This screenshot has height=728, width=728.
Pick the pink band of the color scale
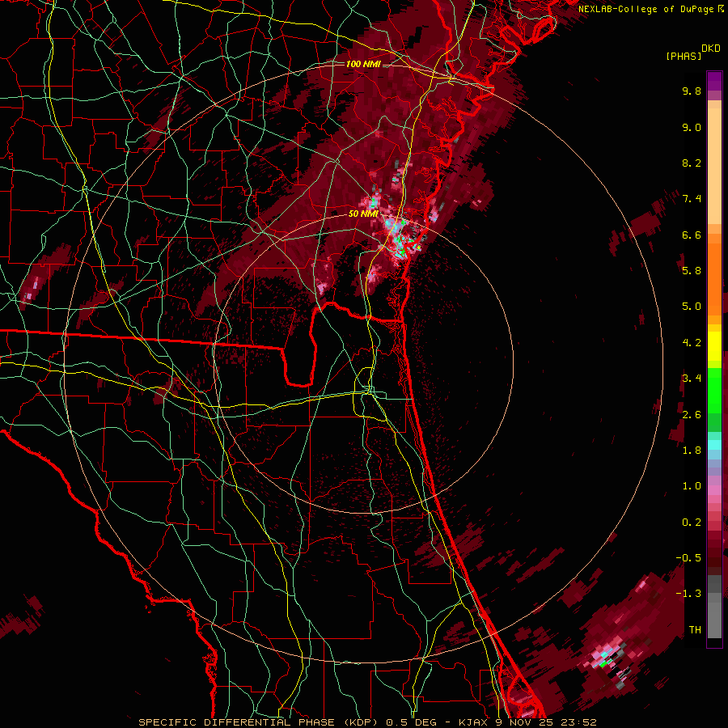click(x=714, y=489)
